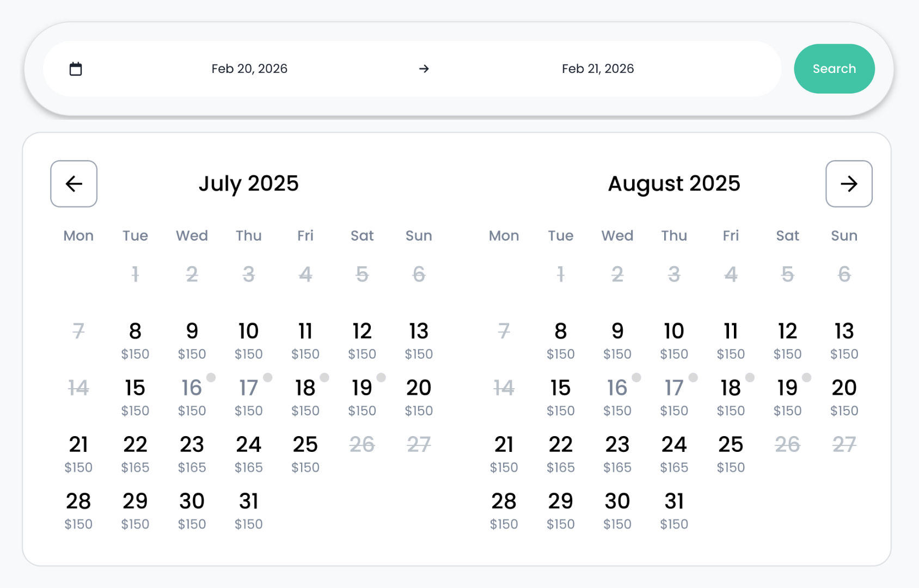Click August 21 Monday date
Image resolution: width=919 pixels, height=588 pixels.
click(504, 454)
